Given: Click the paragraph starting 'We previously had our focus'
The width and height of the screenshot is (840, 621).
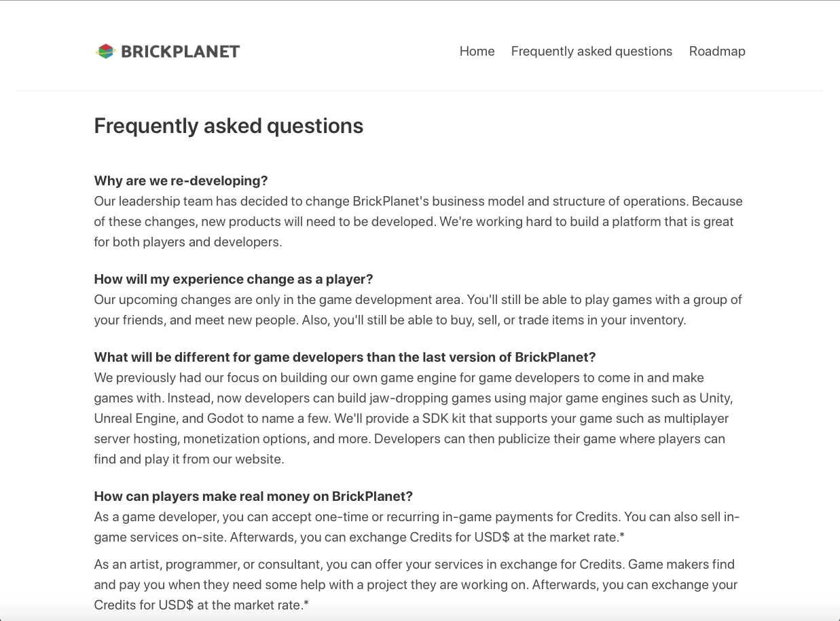Looking at the screenshot, I should click(414, 418).
